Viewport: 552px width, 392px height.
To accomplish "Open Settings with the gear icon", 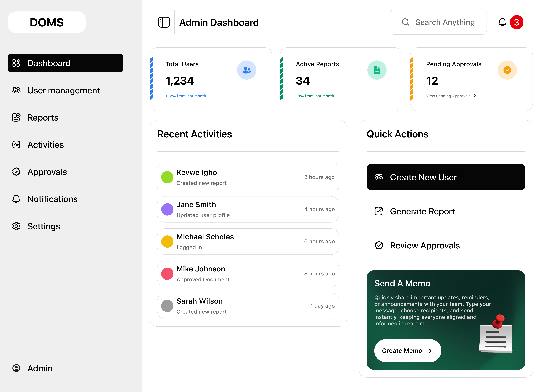I will (x=16, y=226).
